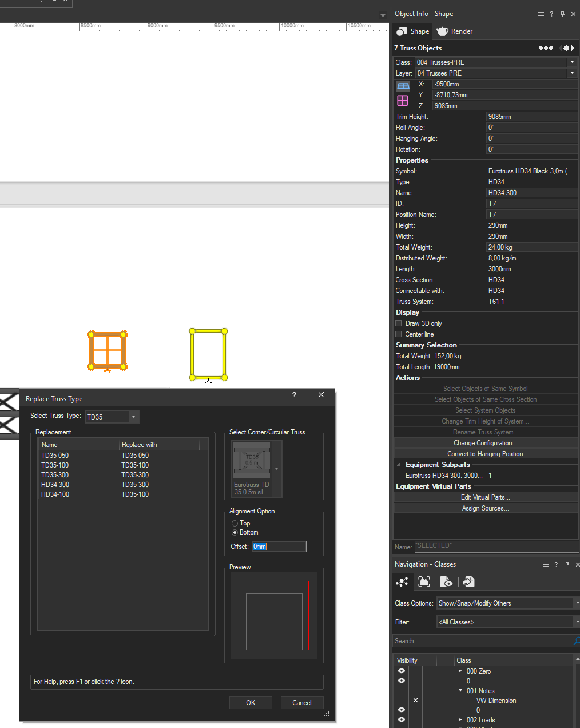Screen dimensions: 580x728
Task: Click the multiple edit mode dots icon
Action: (x=546, y=48)
